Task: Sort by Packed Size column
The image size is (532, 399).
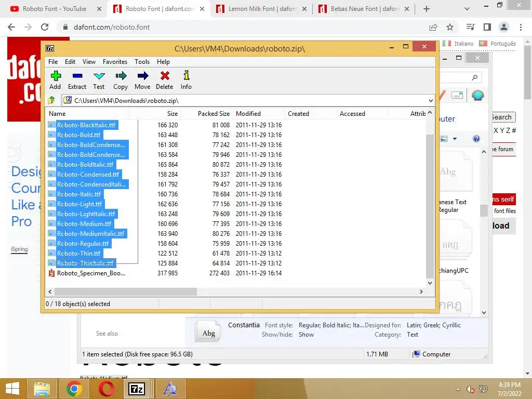Action: [206, 114]
